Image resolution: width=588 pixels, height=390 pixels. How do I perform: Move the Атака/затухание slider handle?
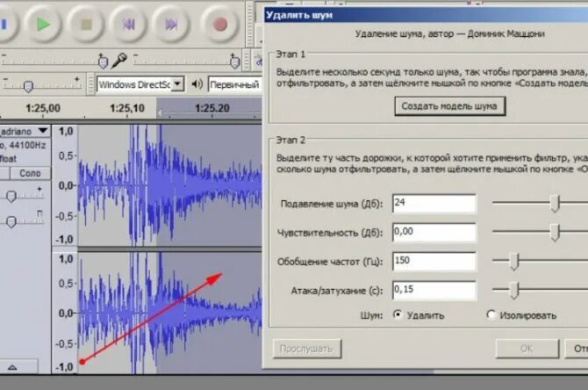coord(514,290)
